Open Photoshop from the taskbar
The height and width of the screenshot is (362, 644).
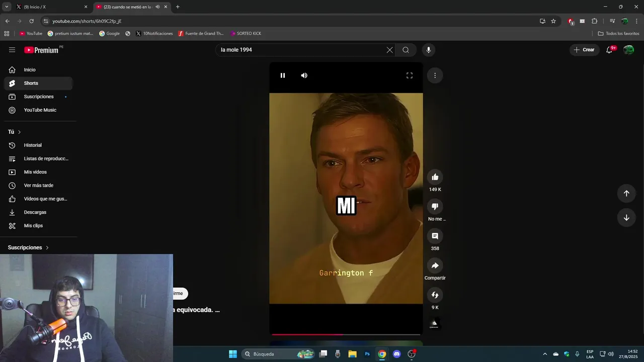coord(367,354)
